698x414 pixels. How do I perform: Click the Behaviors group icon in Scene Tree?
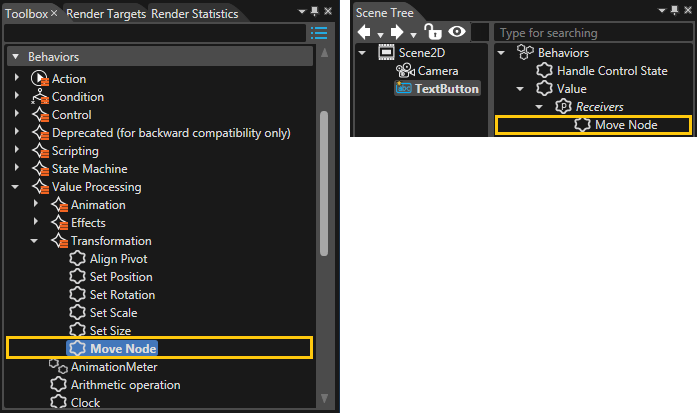pyautogui.click(x=525, y=53)
